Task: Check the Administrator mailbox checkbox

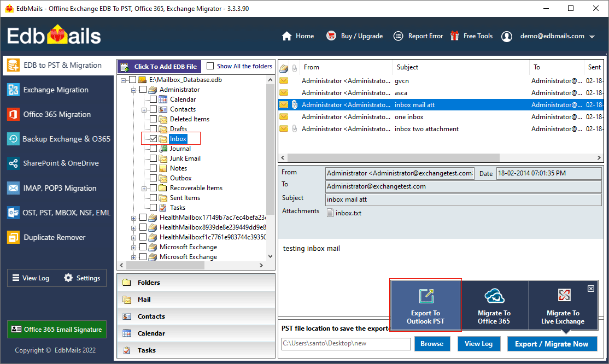Action: tap(143, 89)
